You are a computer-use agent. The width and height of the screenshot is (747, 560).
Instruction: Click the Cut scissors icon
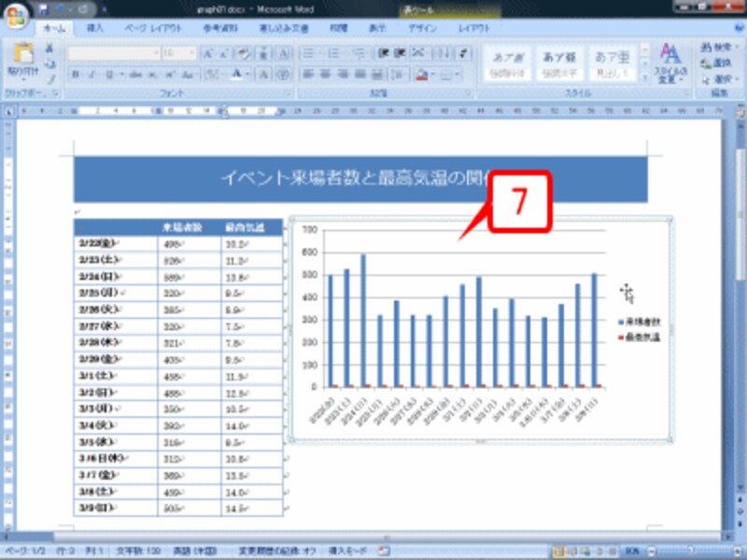tap(49, 49)
